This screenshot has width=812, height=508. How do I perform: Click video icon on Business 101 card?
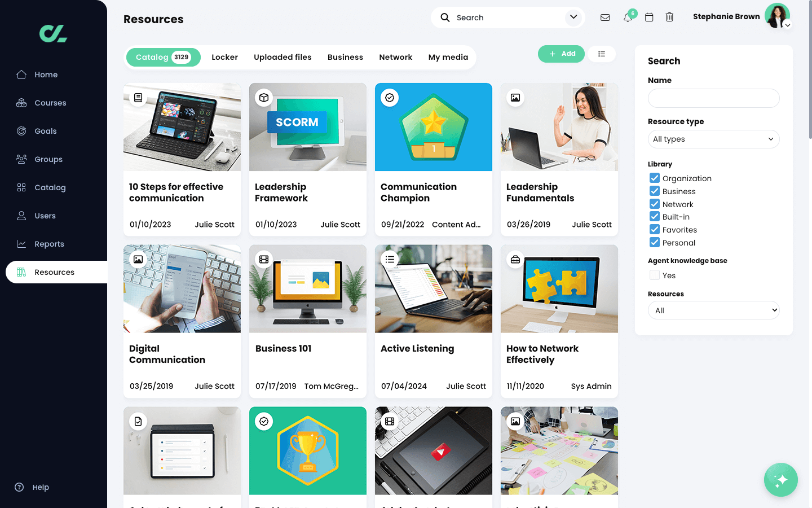point(264,260)
